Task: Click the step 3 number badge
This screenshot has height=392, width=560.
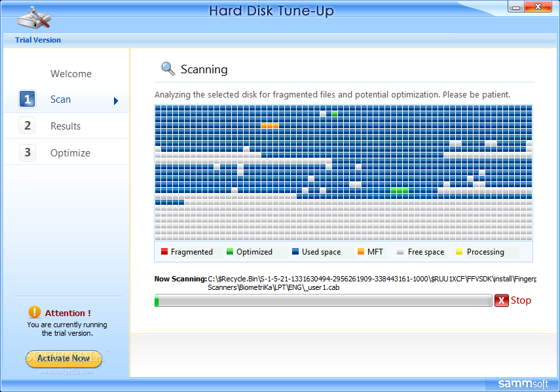Action: (x=27, y=152)
